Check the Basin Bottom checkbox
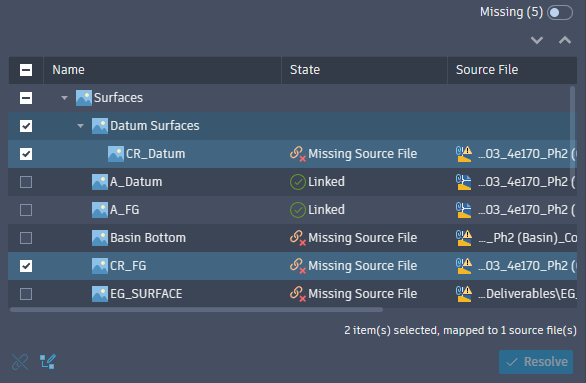 click(x=26, y=238)
